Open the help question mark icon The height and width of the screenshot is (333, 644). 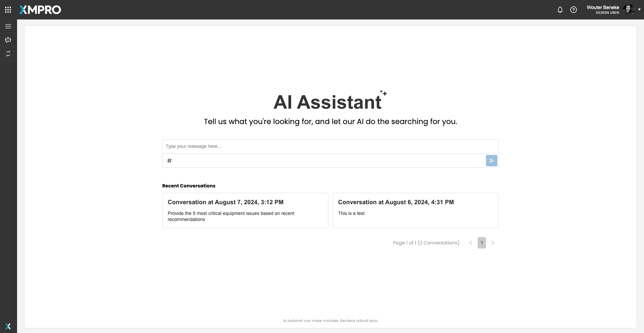574,10
